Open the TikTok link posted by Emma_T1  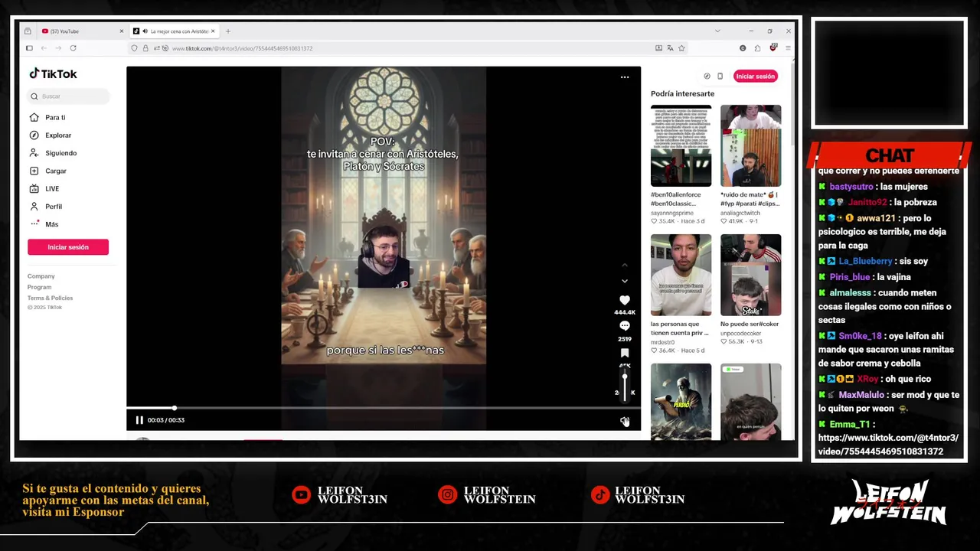pos(887,445)
